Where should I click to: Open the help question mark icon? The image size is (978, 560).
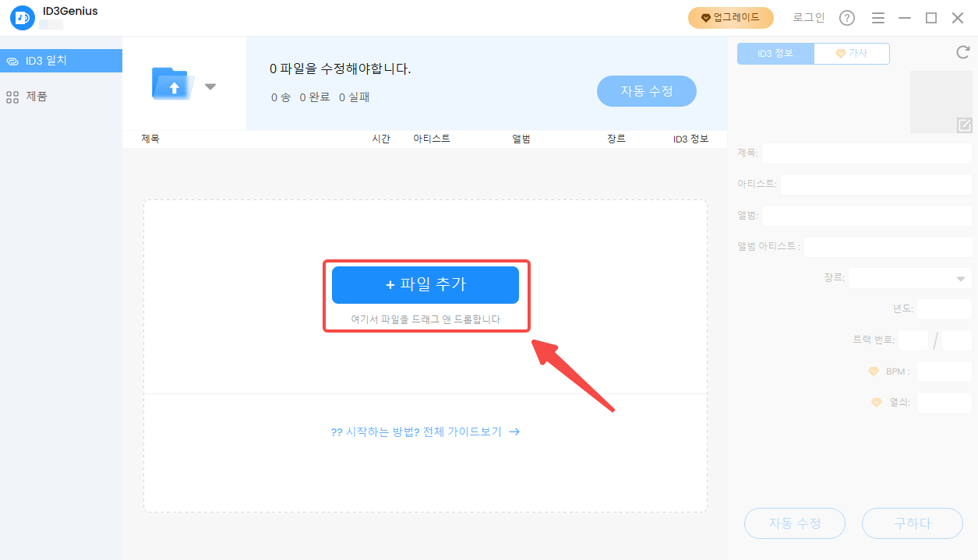click(x=847, y=18)
